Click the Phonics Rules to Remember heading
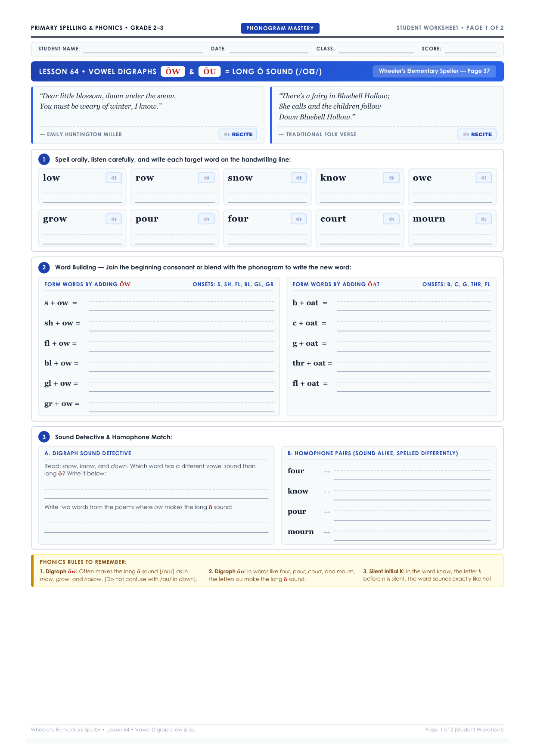The image size is (534, 756). 83,562
